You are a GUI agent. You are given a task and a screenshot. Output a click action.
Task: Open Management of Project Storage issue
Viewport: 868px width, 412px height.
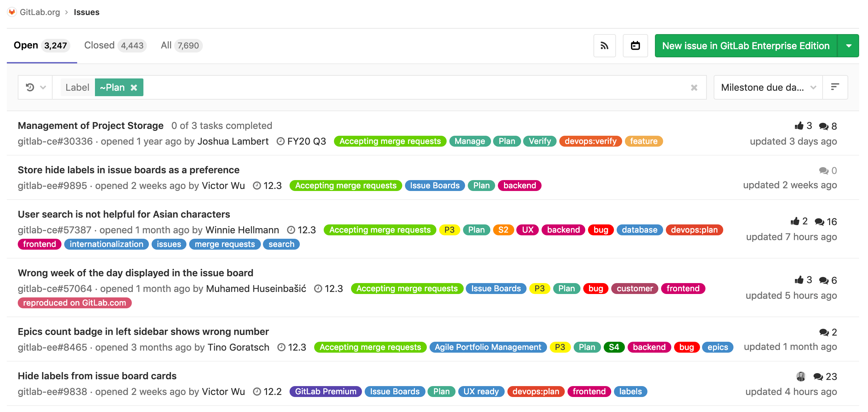(x=90, y=125)
